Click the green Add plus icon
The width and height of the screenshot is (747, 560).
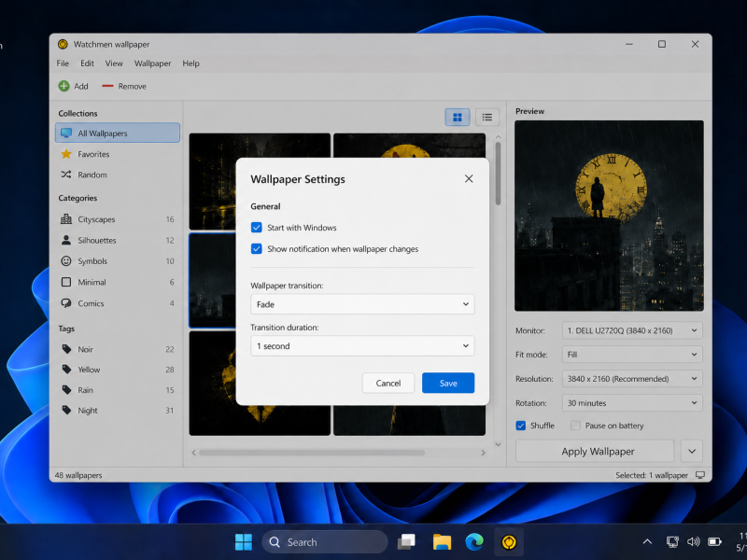63,86
